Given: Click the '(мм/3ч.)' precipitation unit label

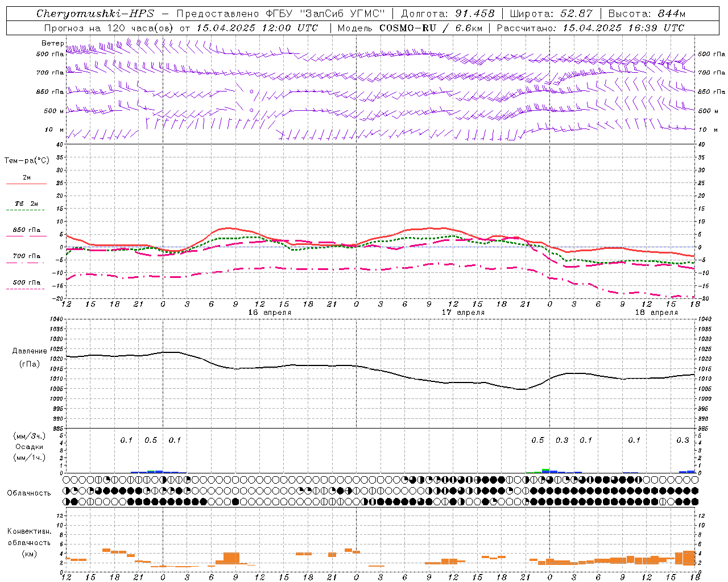Looking at the screenshot, I should tap(29, 436).
